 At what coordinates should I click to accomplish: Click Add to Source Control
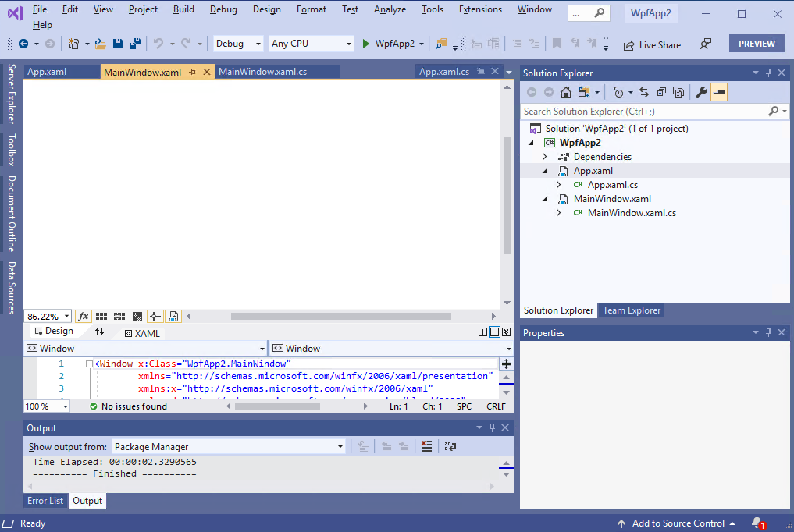pos(677,523)
